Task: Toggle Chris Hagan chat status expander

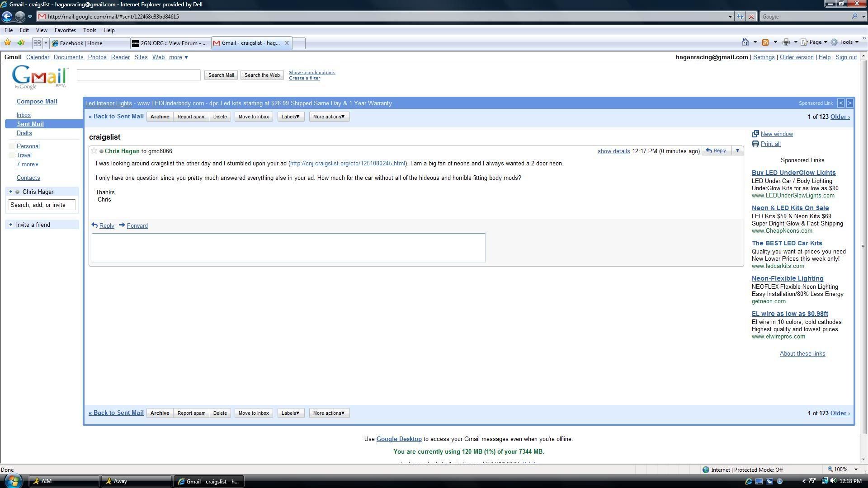Action: (x=11, y=192)
